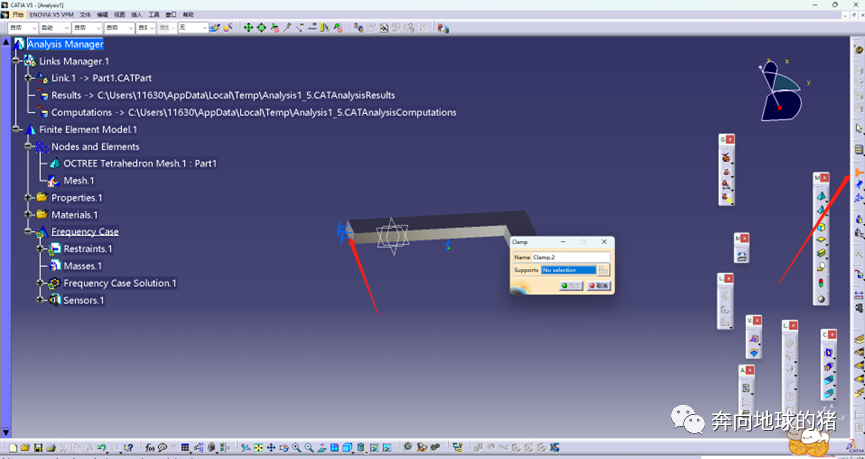Open the ENOVIA V5 VPM menu

(x=51, y=14)
